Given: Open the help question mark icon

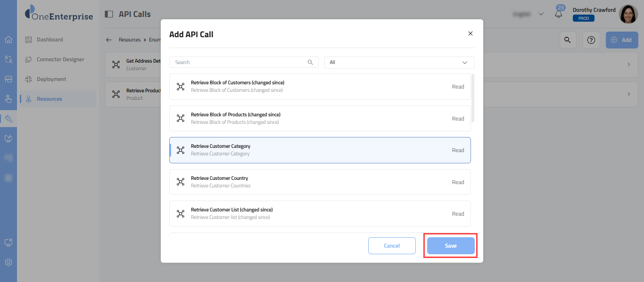Looking at the screenshot, I should point(591,40).
